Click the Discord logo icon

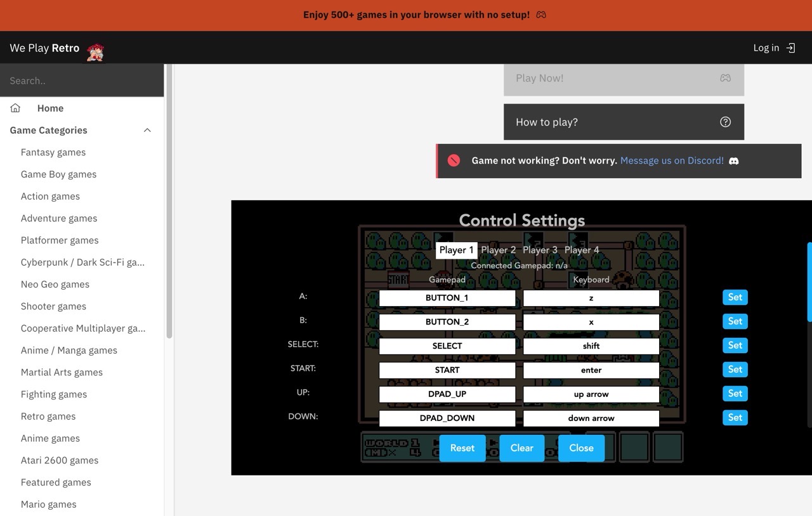[x=733, y=161]
